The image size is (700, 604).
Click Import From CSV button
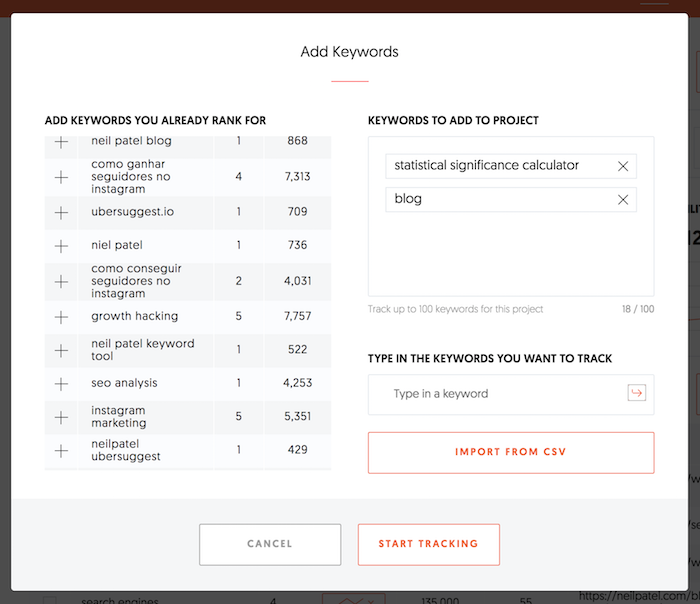pos(511,452)
